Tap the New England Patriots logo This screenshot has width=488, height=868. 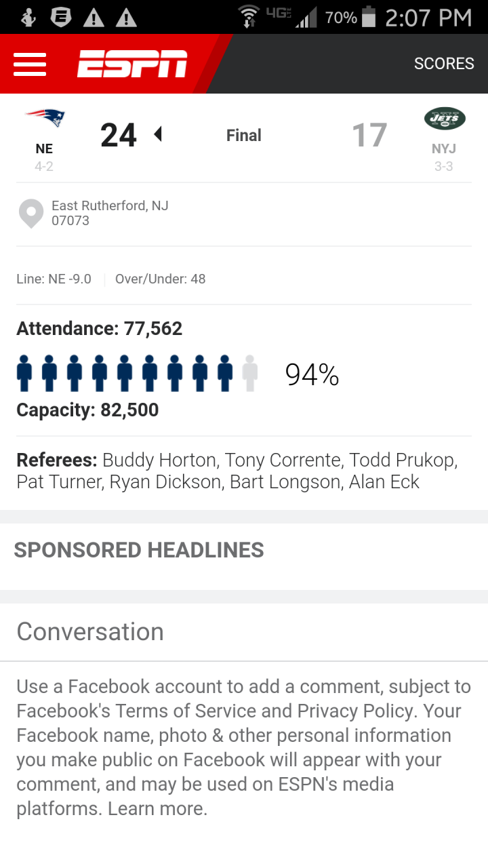pos(45,118)
